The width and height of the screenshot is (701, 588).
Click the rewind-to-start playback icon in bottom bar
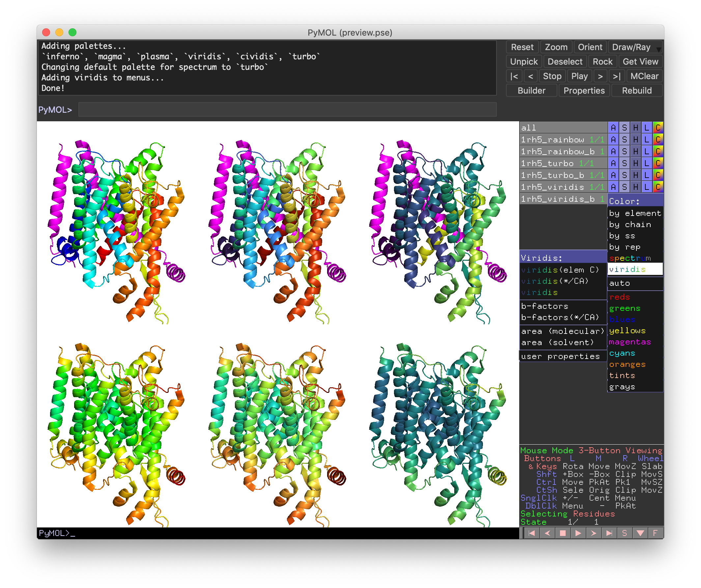[x=532, y=533]
